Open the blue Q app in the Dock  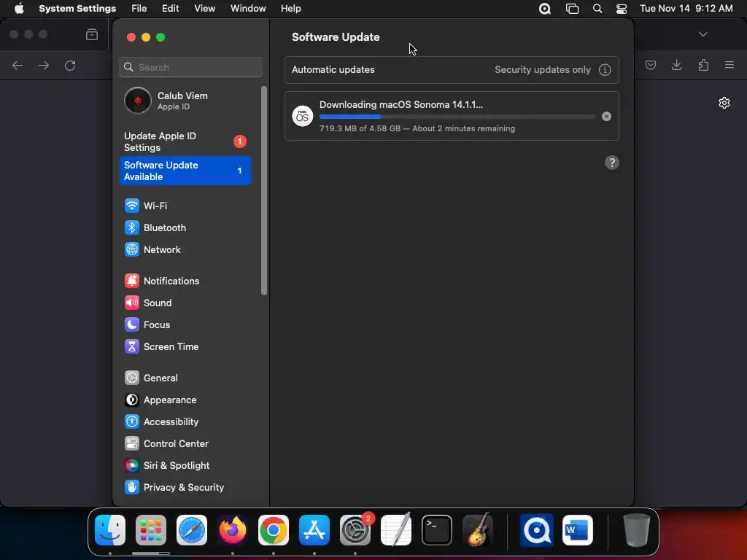coord(536,530)
